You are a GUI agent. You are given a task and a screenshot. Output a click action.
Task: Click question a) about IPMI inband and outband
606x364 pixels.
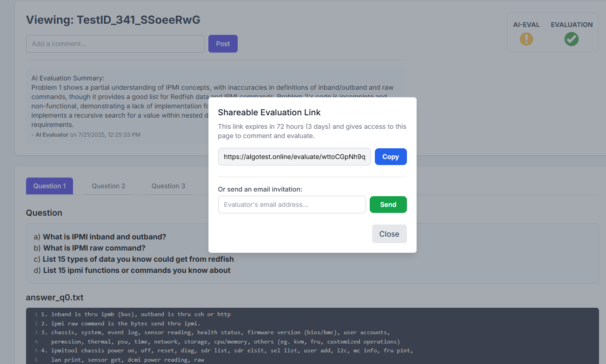[104, 237]
